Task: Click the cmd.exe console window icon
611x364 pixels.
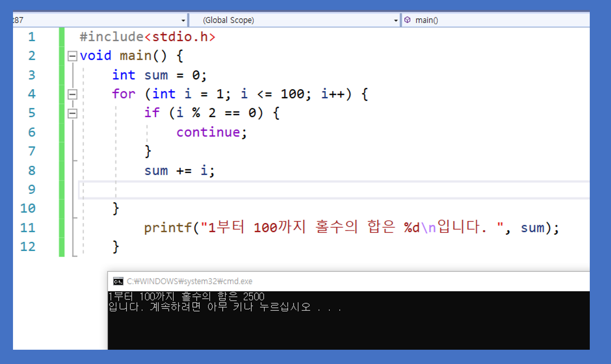Action: tap(118, 281)
